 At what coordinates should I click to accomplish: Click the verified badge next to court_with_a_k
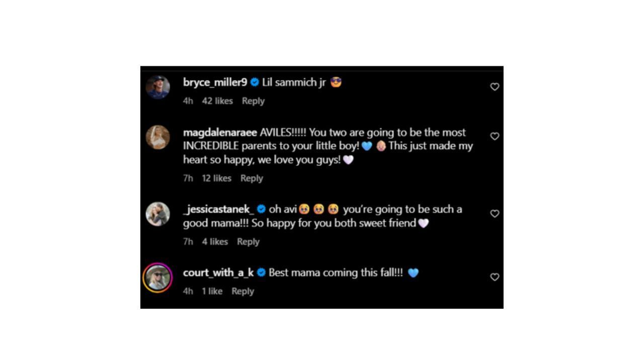[261, 272]
